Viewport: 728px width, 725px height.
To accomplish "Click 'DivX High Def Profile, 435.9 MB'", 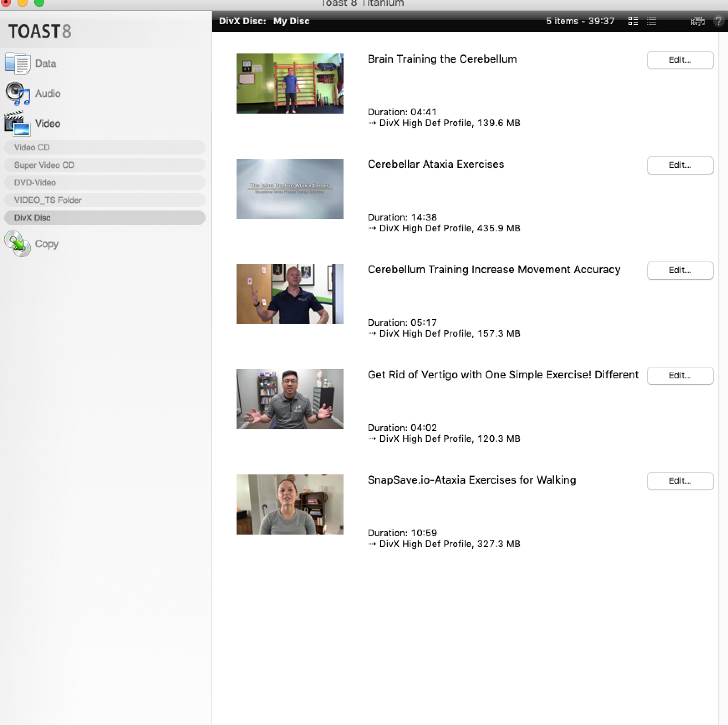I will (x=450, y=228).
